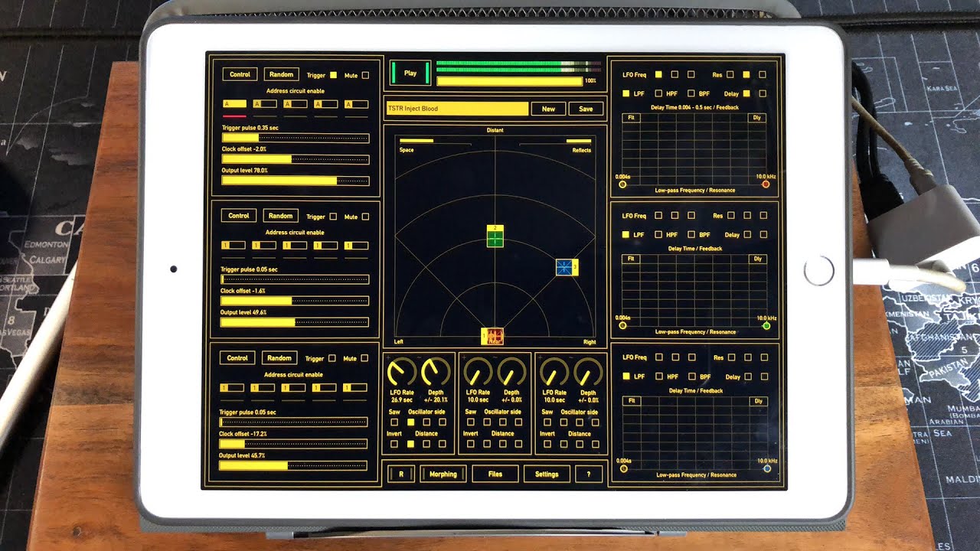Open help with the ? button
This screenshot has height=551, width=980.
(x=588, y=474)
